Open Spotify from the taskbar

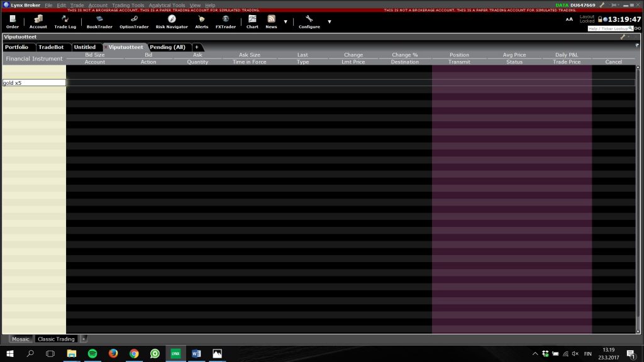coord(92,353)
